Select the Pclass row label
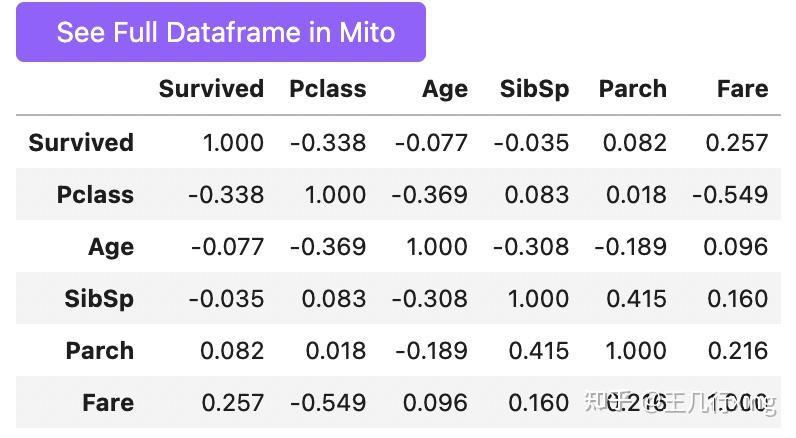Screen dimensions: 796x438 (x=95, y=195)
